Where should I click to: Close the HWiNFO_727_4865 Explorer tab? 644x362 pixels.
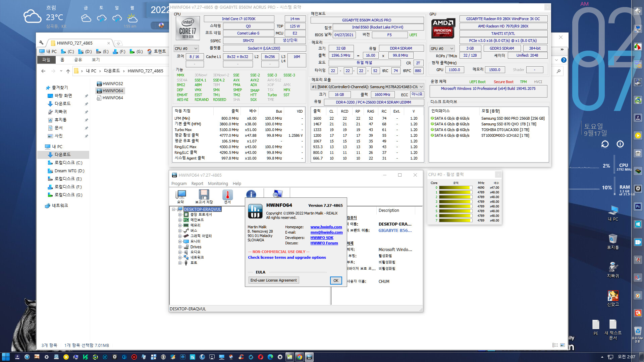tap(108, 43)
